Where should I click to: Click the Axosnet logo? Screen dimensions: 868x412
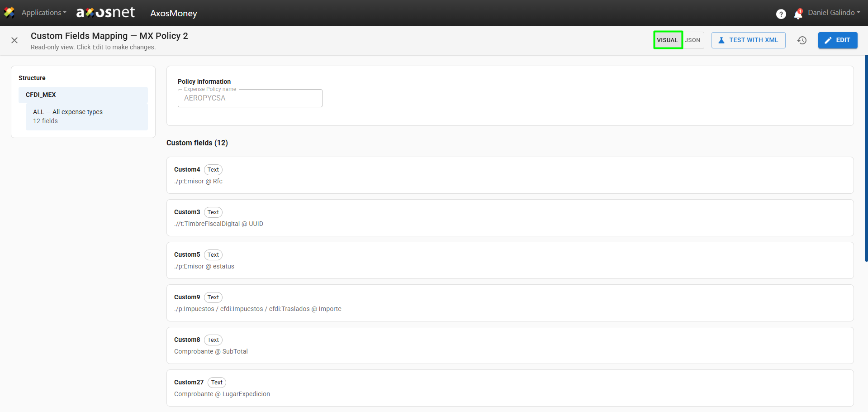(x=105, y=13)
